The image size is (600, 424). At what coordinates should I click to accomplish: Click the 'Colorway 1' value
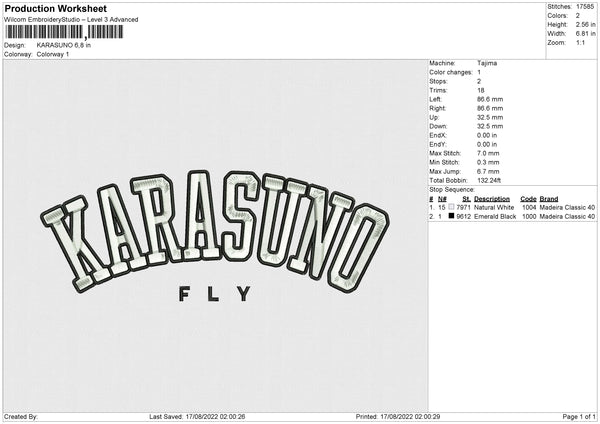(53, 54)
